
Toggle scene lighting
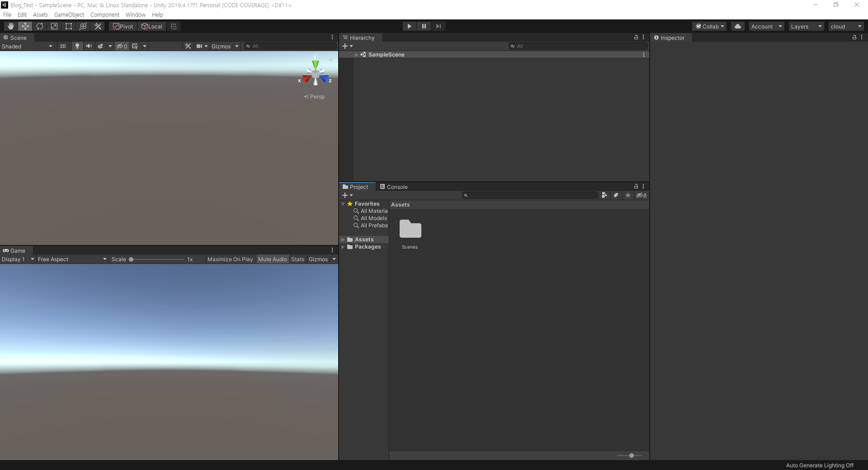[x=77, y=46]
